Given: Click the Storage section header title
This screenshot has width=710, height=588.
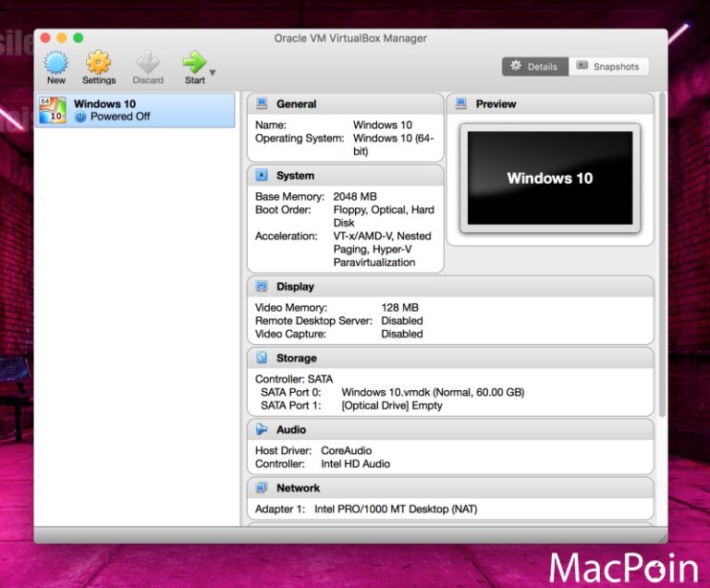Looking at the screenshot, I should coord(296,358).
